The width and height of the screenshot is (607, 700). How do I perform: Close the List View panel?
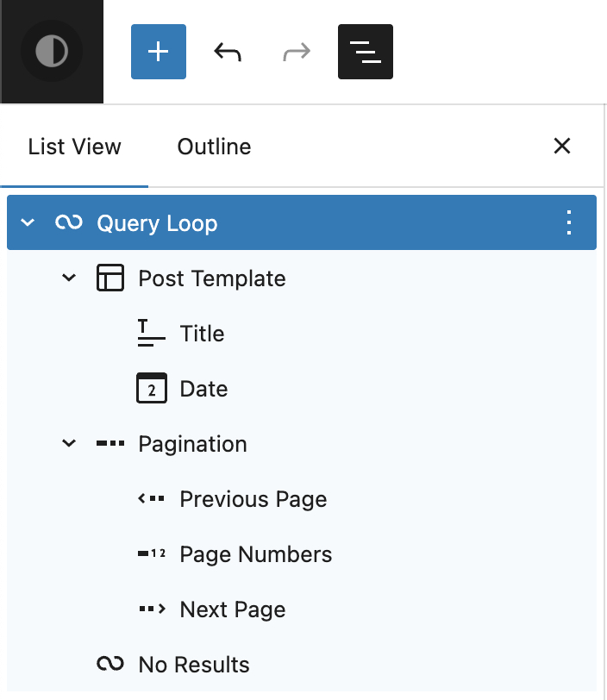point(562,147)
